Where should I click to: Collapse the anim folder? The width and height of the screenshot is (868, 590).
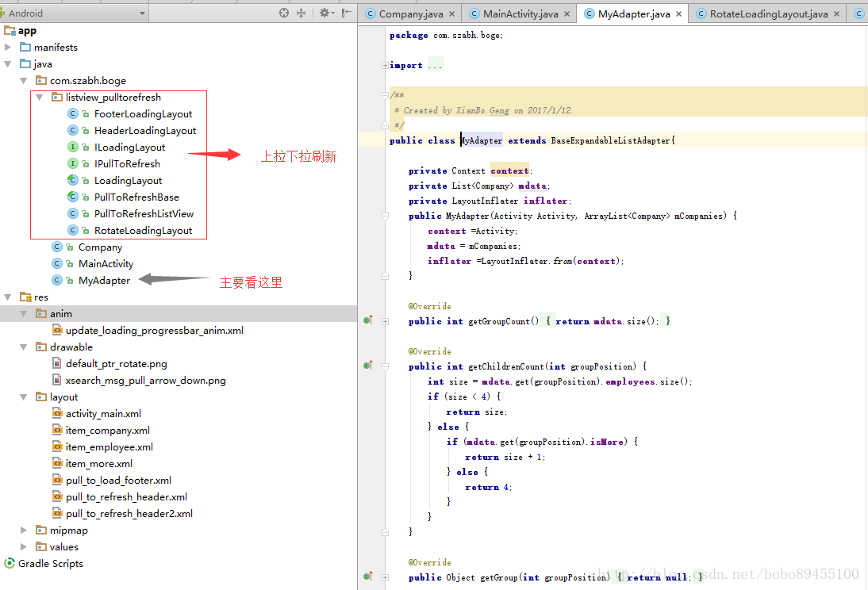pos(23,314)
